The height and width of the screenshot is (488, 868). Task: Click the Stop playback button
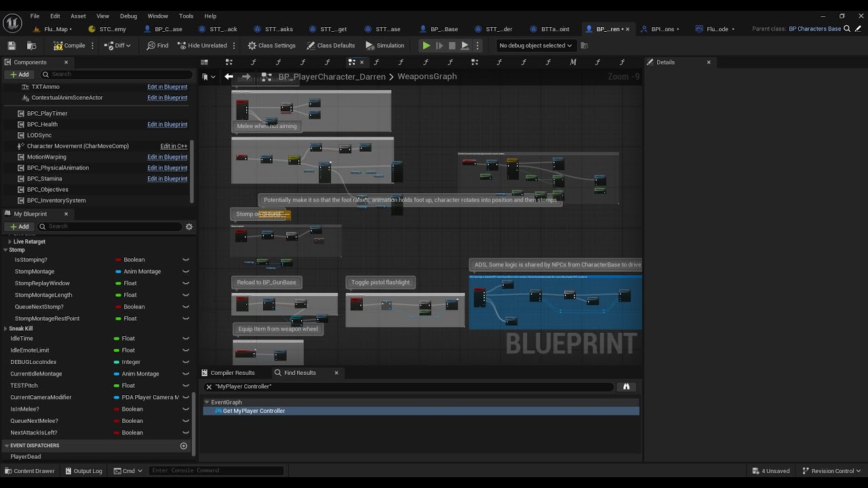click(x=452, y=45)
